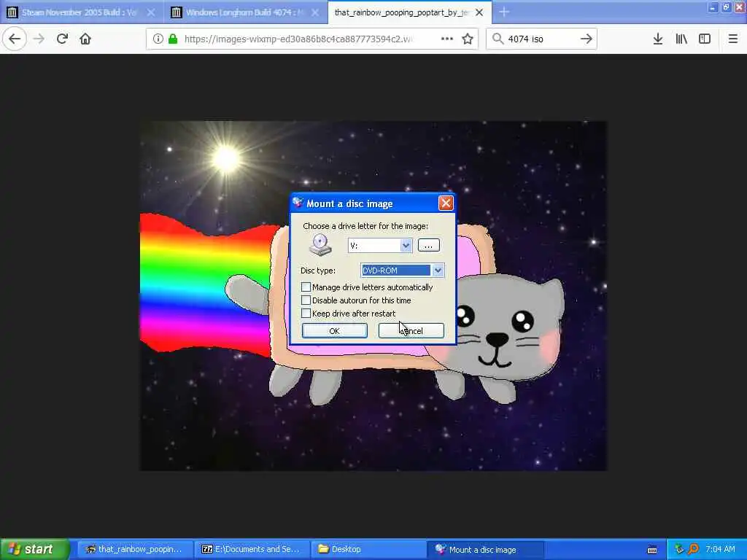Open a new browser tab
The image size is (747, 560).
504,12
